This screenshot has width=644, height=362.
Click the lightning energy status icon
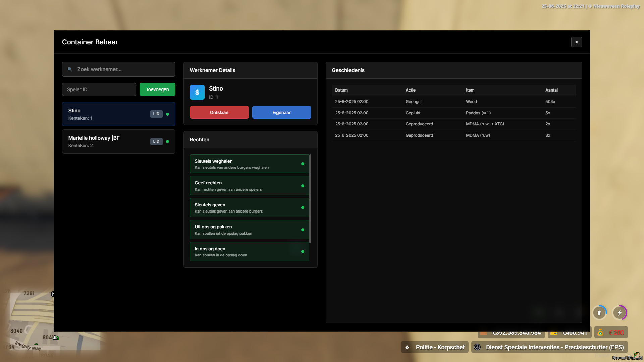tap(620, 313)
